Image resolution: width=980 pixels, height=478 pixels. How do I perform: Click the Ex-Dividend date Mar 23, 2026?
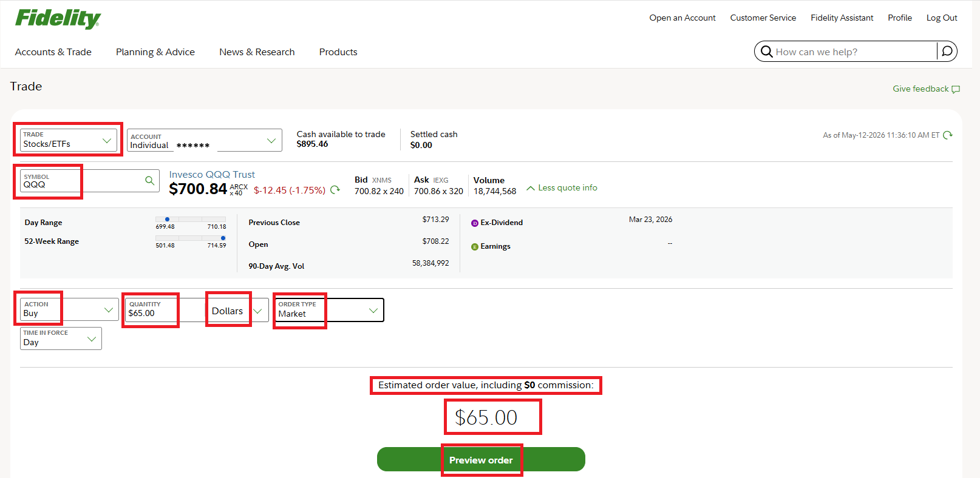click(x=650, y=220)
